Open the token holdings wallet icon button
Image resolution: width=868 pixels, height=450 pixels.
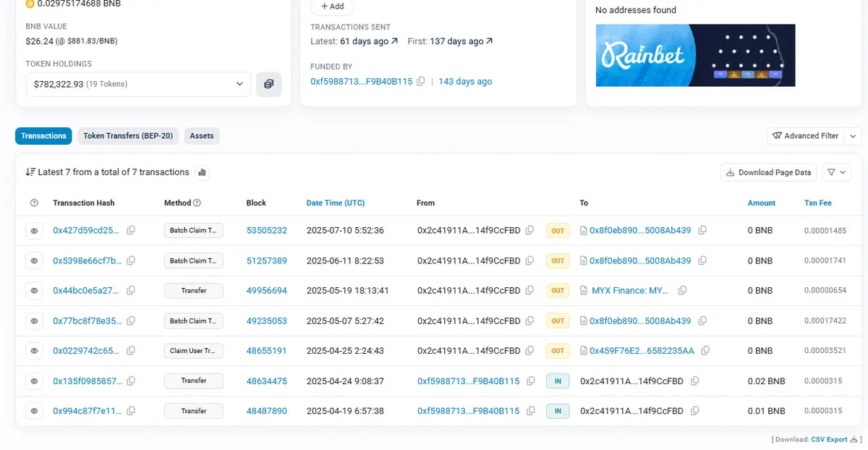[268, 84]
